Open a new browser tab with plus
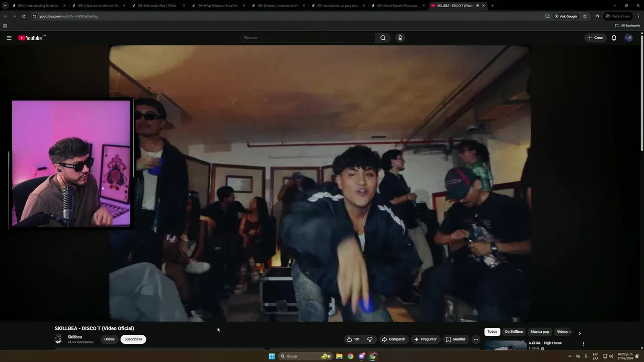Image resolution: width=644 pixels, height=362 pixels. click(x=492, y=6)
